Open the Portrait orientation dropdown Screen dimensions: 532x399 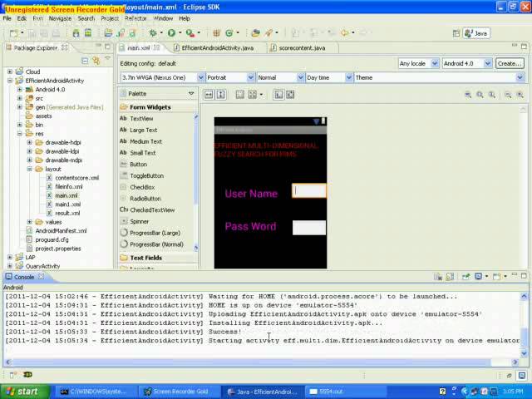[x=230, y=77]
